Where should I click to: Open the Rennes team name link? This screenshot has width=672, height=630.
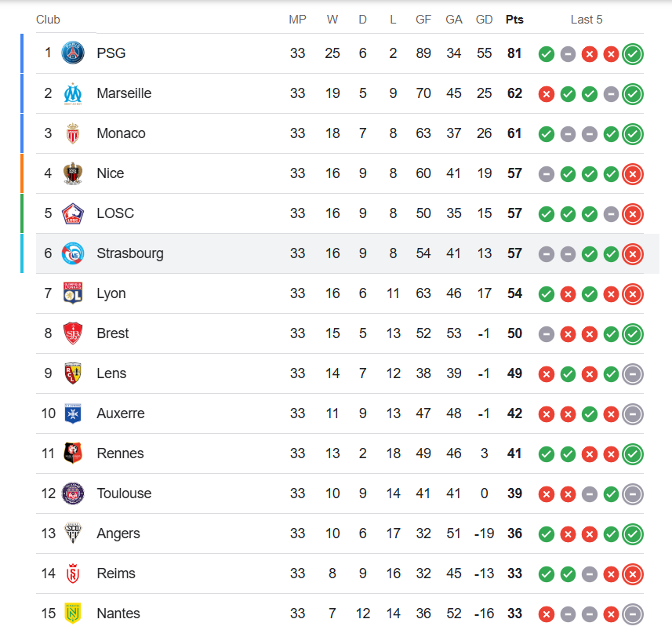tap(120, 453)
